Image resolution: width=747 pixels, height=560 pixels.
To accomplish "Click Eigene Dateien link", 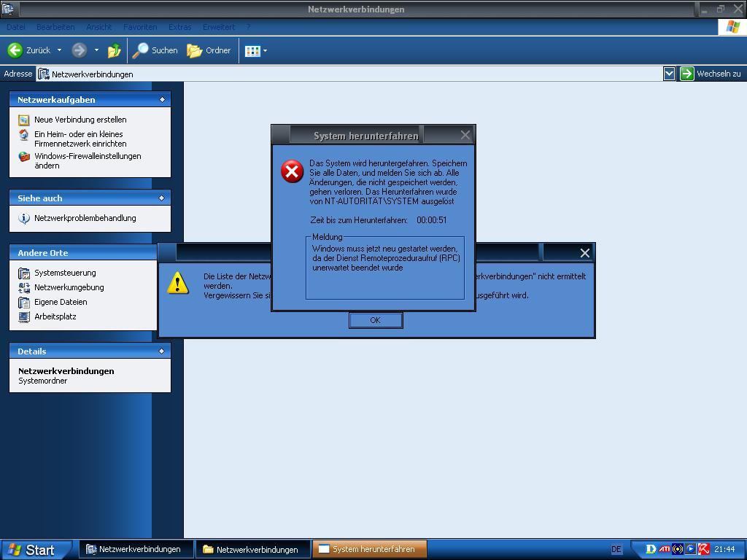I will tap(61, 302).
